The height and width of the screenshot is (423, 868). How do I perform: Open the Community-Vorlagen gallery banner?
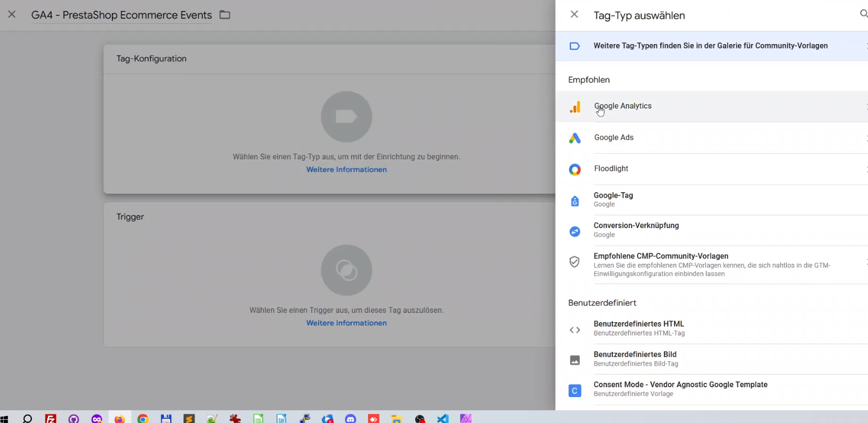click(x=711, y=46)
